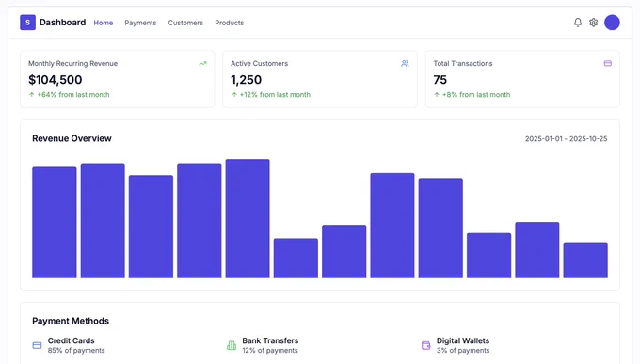Click the Total Transactions label
Screen dimensions: 640x364
coord(463,63)
